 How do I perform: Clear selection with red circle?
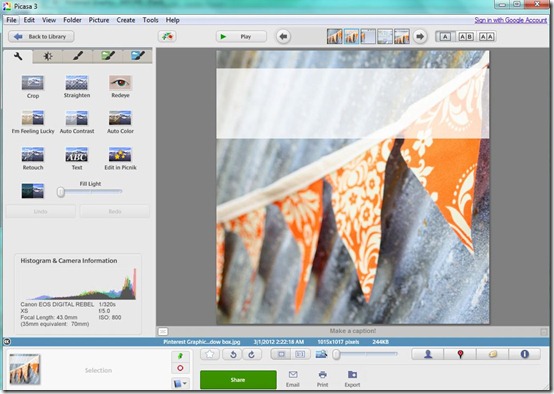[180, 368]
